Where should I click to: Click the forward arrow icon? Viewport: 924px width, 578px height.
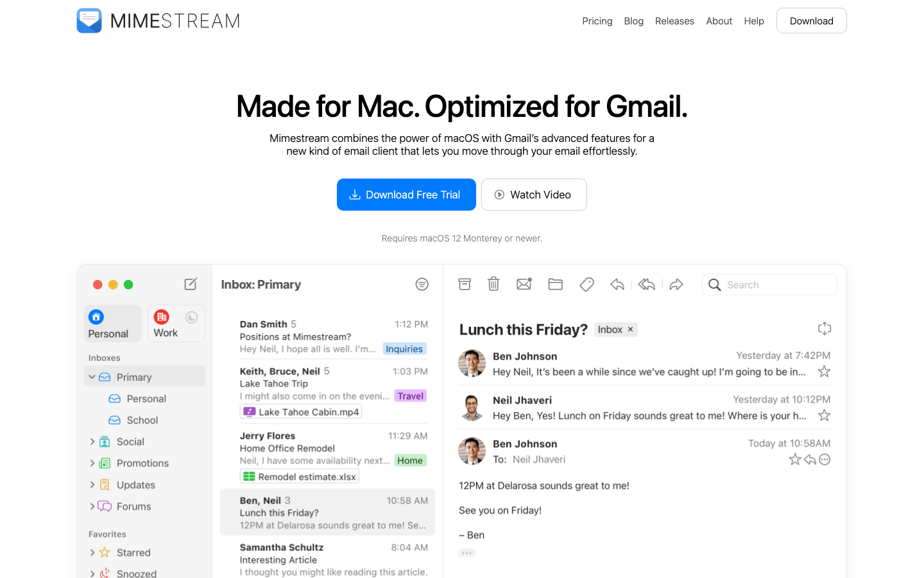(x=676, y=284)
